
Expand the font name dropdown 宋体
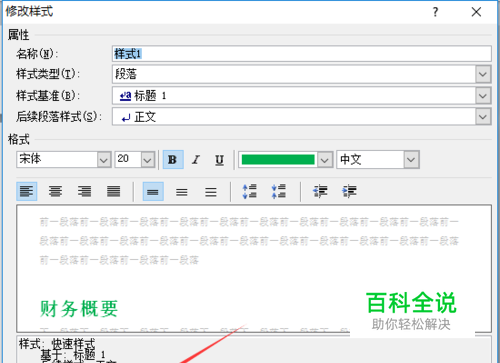104,160
